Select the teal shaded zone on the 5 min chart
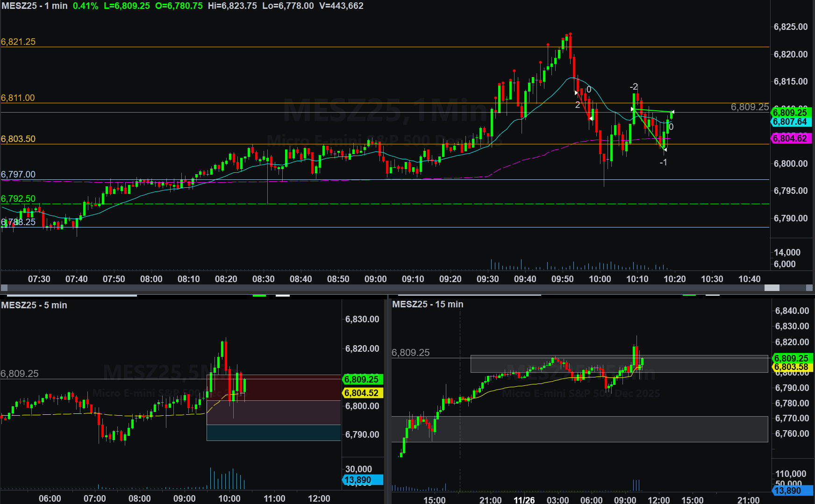 273,433
